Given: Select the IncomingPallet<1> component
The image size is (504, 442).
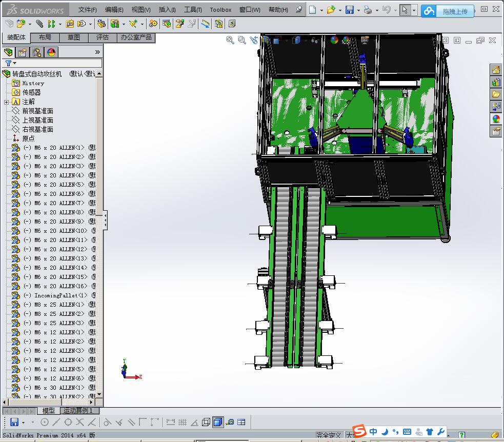Looking at the screenshot, I should pyautogui.click(x=61, y=295).
